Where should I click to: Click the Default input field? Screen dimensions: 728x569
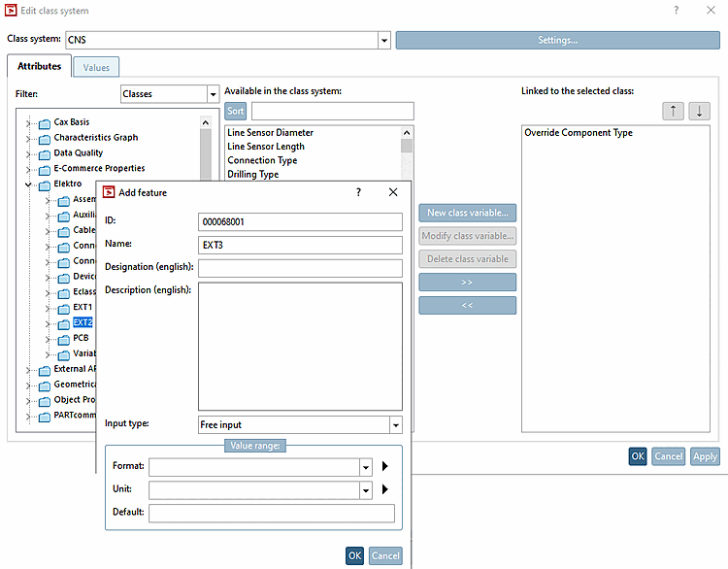pos(272,514)
